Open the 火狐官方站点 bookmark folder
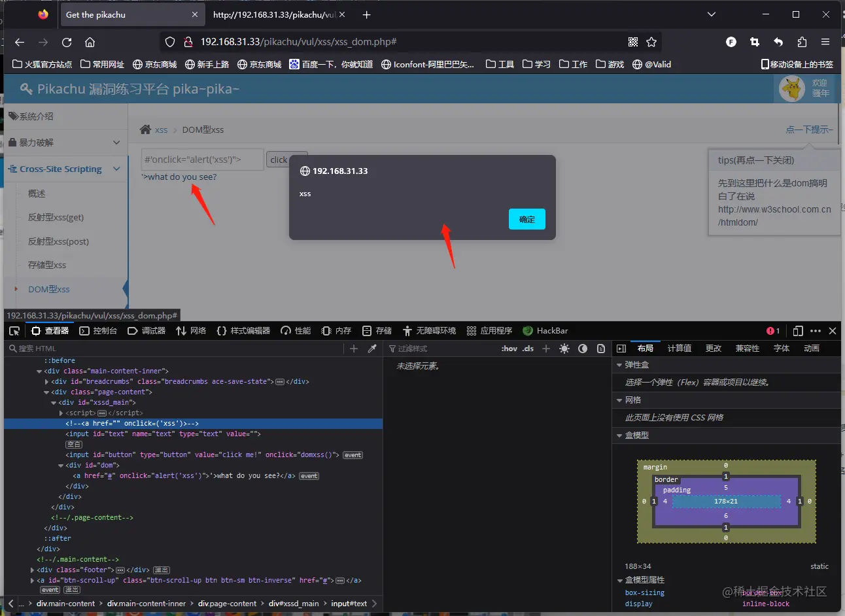 43,64
